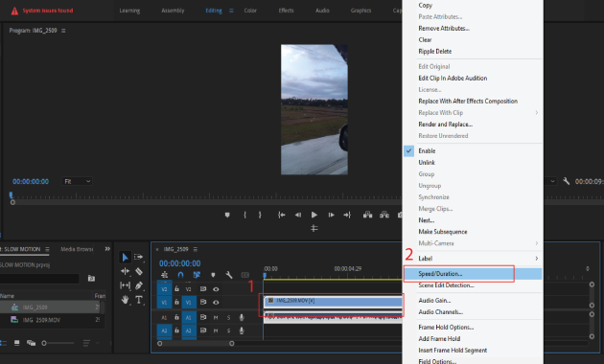Choose Speed/Duration from context menu
The width and height of the screenshot is (604, 364).
(473, 274)
